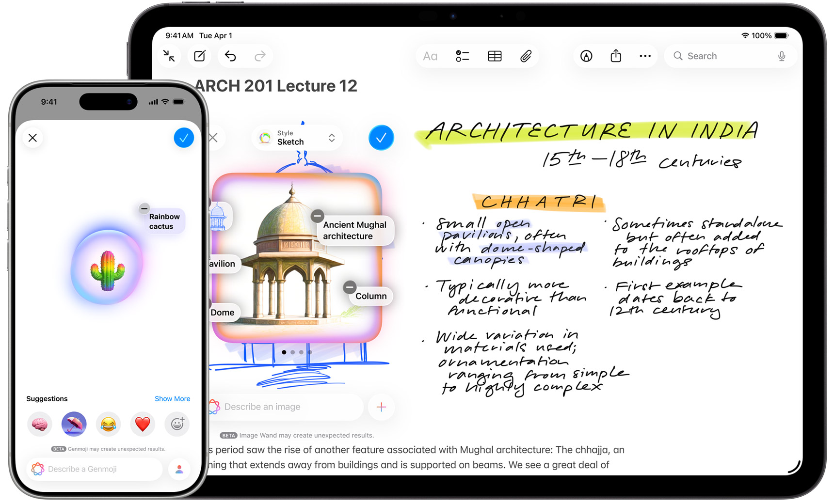The width and height of the screenshot is (834, 504).
Task: Open the More options ellipsis menu
Action: (645, 56)
